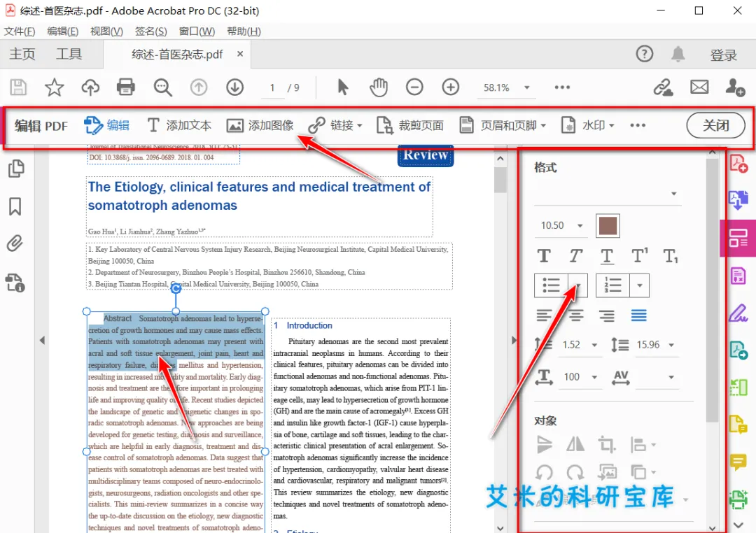This screenshot has width=756, height=533.
Task: Toggle superscript text style
Action: (639, 256)
